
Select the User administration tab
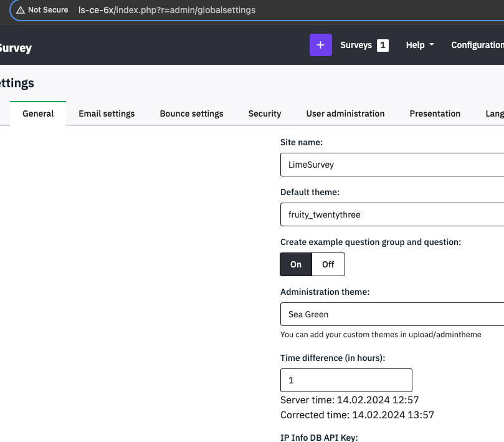click(345, 113)
